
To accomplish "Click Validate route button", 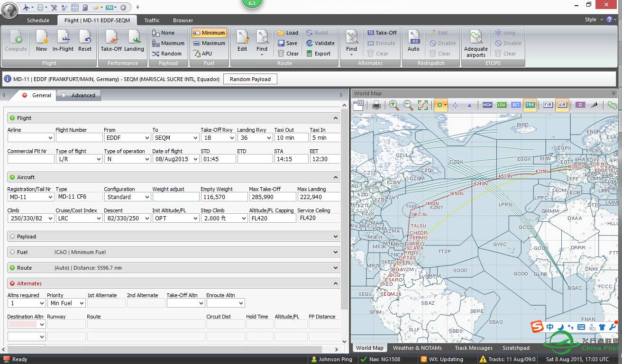I will (x=320, y=43).
